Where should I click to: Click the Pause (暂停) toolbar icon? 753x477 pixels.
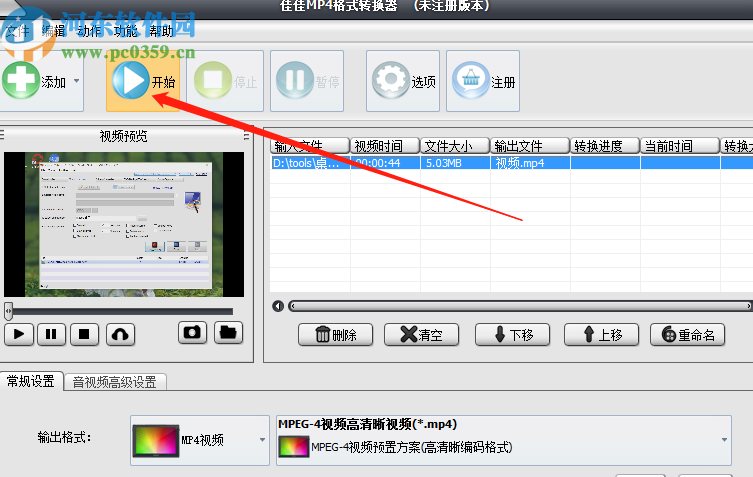point(295,80)
